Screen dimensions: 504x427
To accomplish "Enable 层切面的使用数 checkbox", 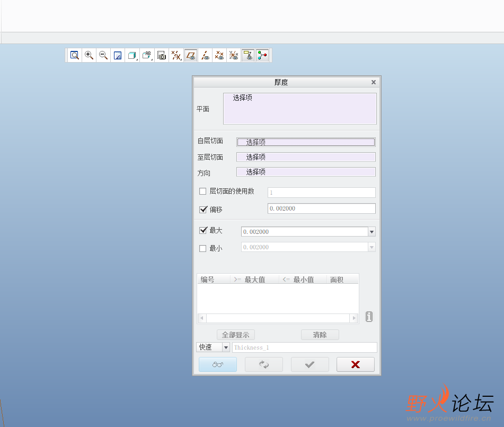I will tap(203, 191).
